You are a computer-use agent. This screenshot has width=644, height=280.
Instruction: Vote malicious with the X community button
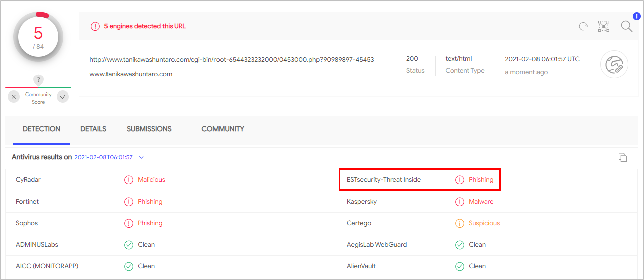[14, 97]
